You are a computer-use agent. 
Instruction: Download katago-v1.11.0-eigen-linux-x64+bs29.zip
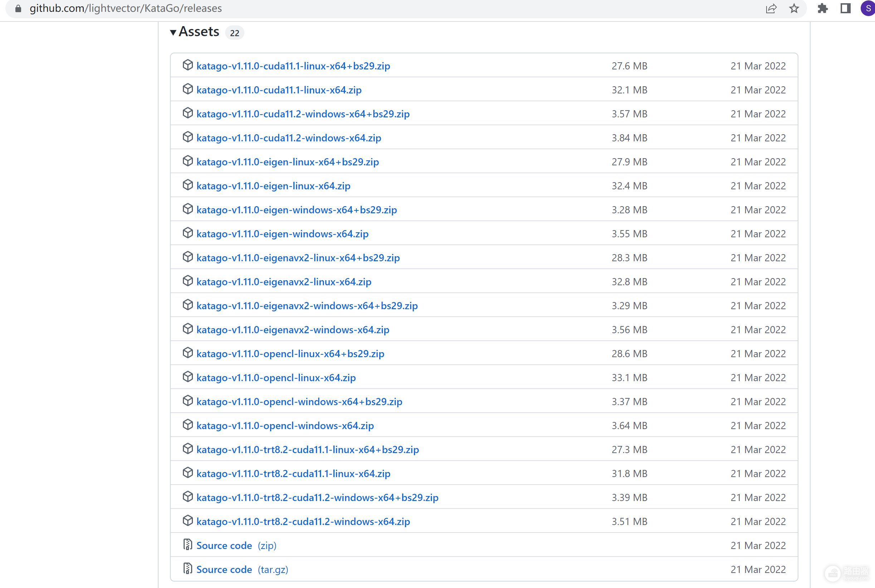click(x=287, y=162)
